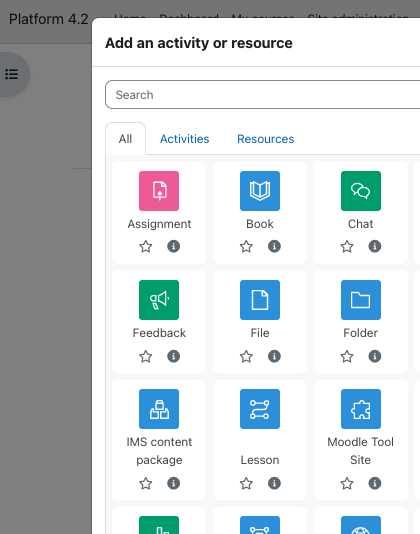420x534 pixels.
Task: Select the Feedback activity icon
Action: pos(159,300)
